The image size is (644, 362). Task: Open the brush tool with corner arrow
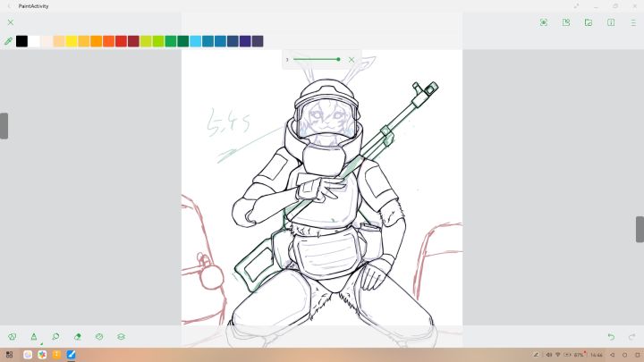click(x=34, y=337)
